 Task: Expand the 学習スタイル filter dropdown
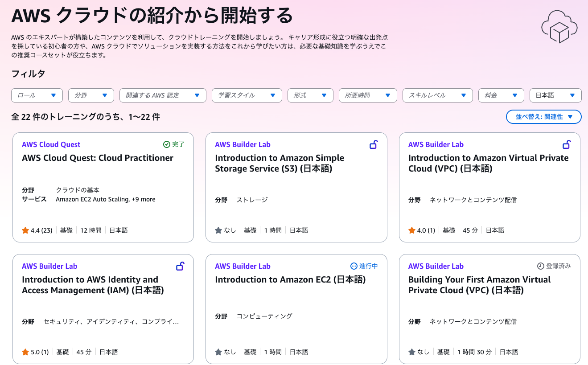pos(247,95)
